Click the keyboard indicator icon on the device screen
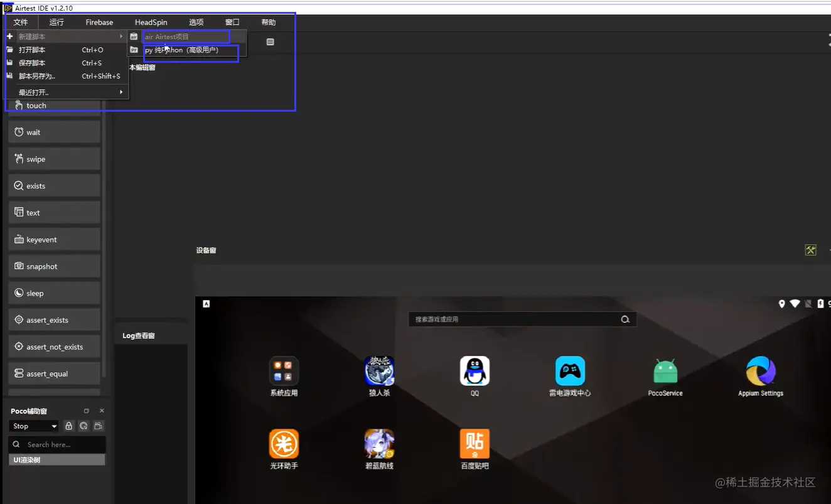The height and width of the screenshot is (504, 831). pos(206,304)
